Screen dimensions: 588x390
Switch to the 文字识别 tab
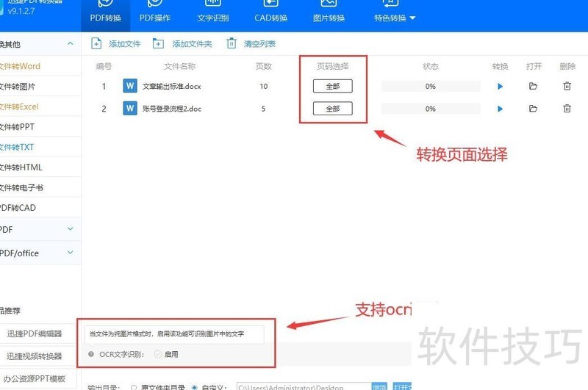tap(213, 18)
